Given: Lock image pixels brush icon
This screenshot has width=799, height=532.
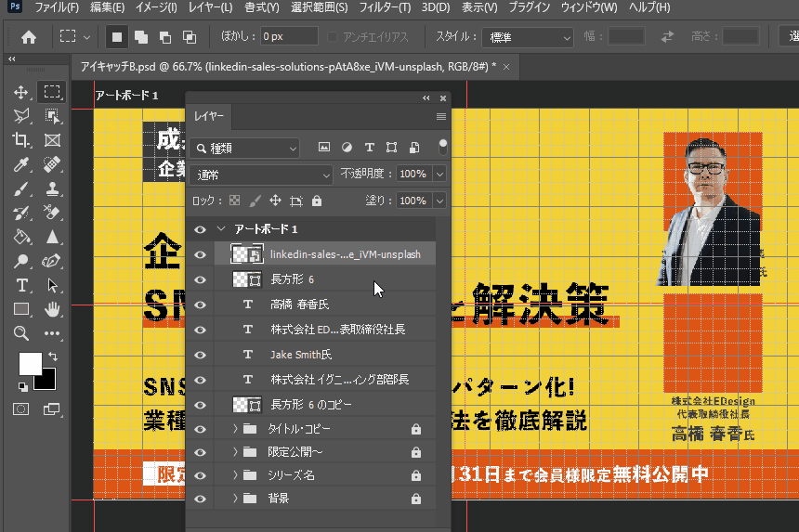Looking at the screenshot, I should (255, 201).
